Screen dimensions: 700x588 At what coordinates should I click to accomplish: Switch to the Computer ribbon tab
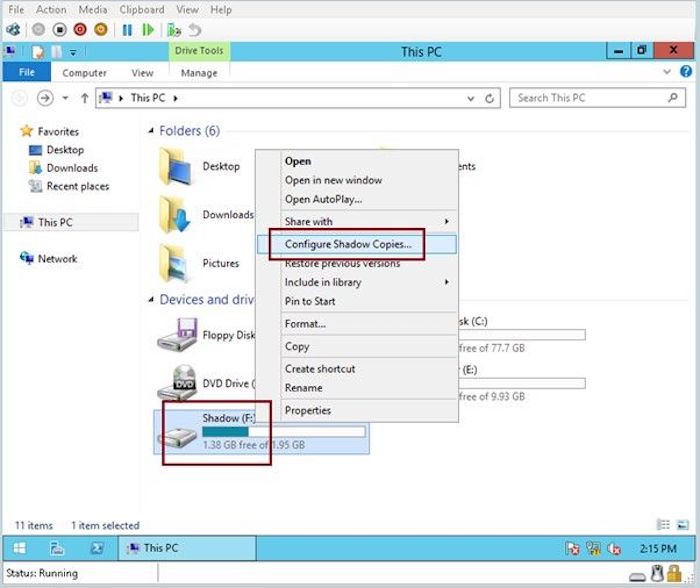[84, 73]
